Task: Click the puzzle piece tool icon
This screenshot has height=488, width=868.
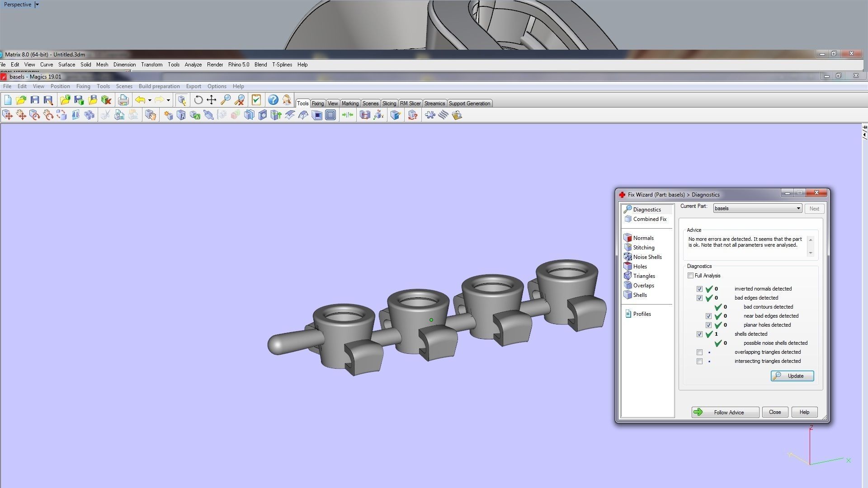Action: coord(430,115)
